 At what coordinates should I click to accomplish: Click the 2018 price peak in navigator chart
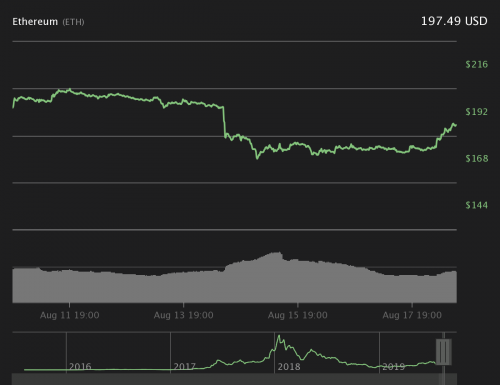click(x=279, y=337)
